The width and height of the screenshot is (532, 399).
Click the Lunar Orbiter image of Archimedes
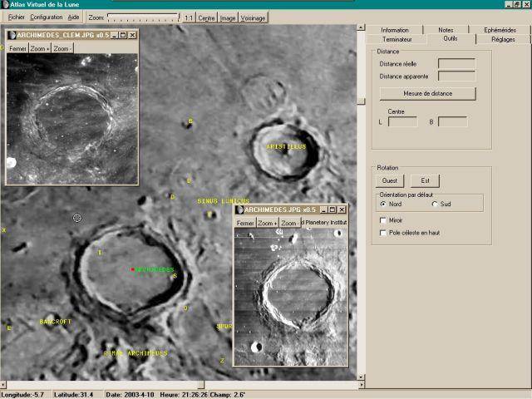point(291,297)
